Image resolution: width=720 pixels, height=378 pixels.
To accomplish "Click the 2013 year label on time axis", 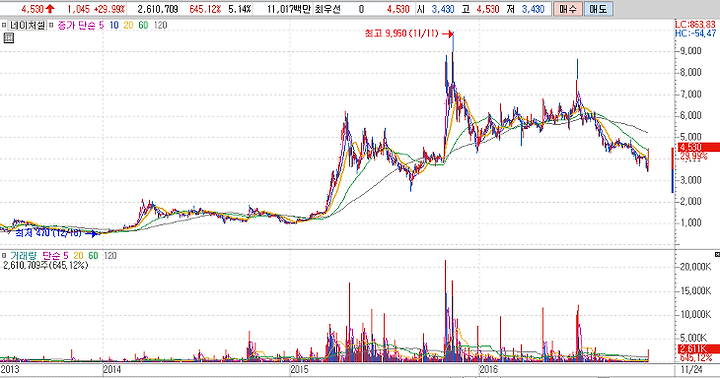I will coord(10,369).
